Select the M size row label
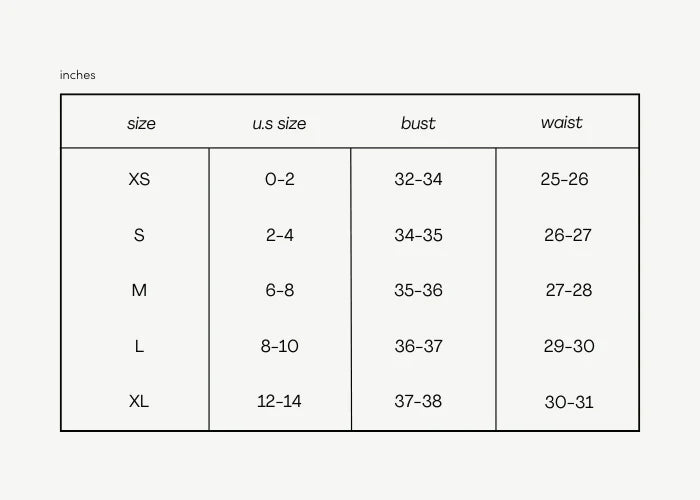700x500 pixels. point(139,291)
